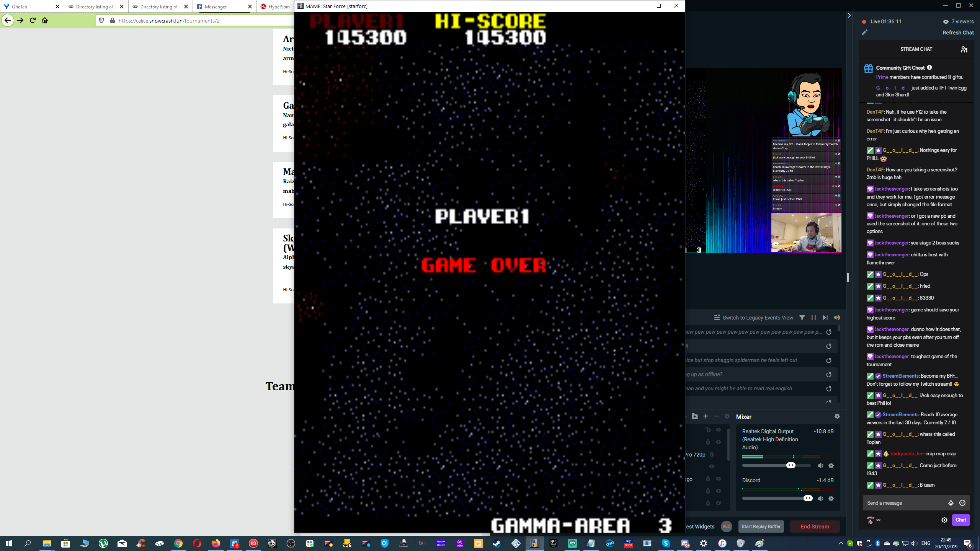Go to the browser Home page icon
The height and width of the screenshot is (551, 980).
coord(45,21)
